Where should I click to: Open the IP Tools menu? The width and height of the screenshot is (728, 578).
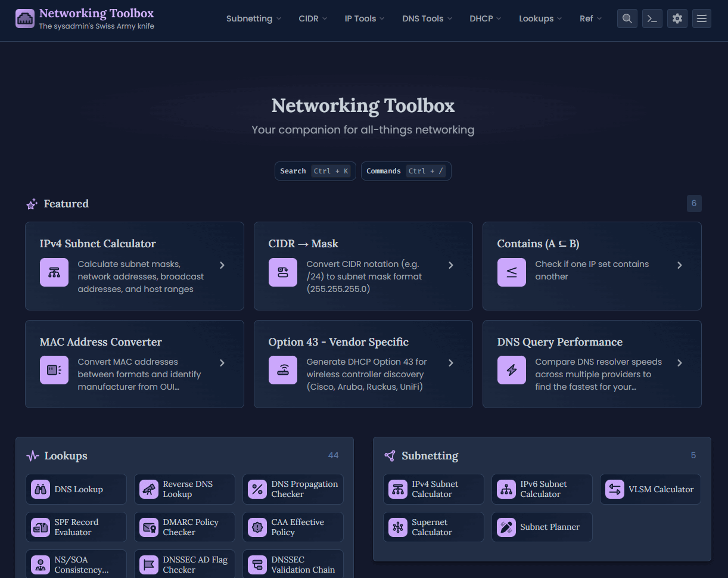364,18
